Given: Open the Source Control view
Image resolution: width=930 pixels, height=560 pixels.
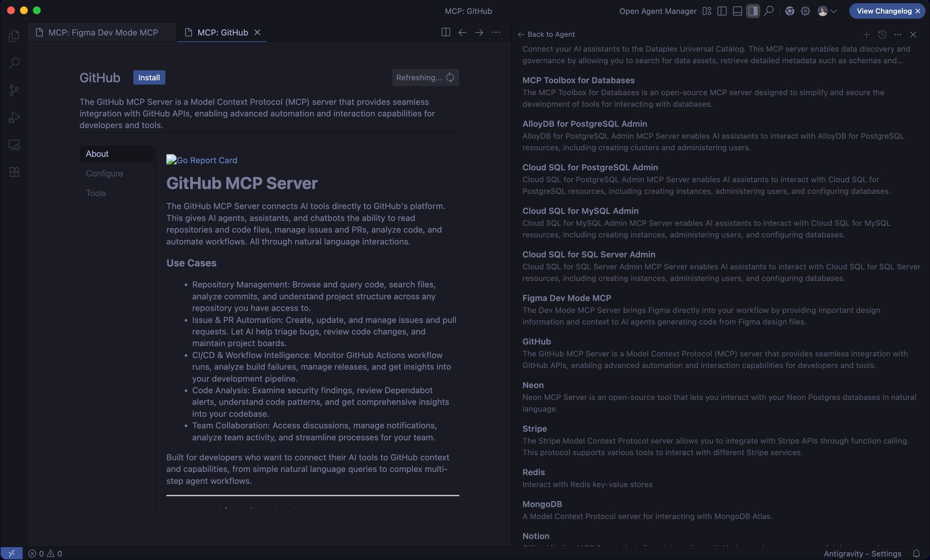Looking at the screenshot, I should tap(14, 90).
